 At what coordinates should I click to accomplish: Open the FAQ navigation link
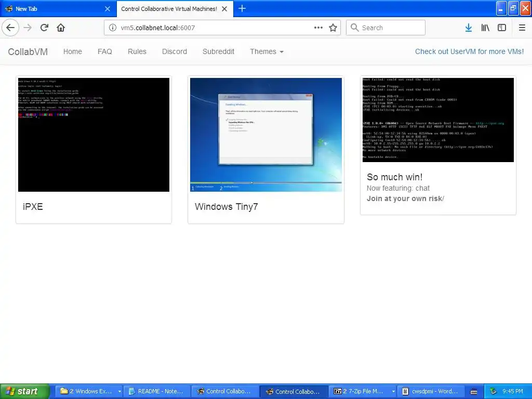(x=105, y=51)
